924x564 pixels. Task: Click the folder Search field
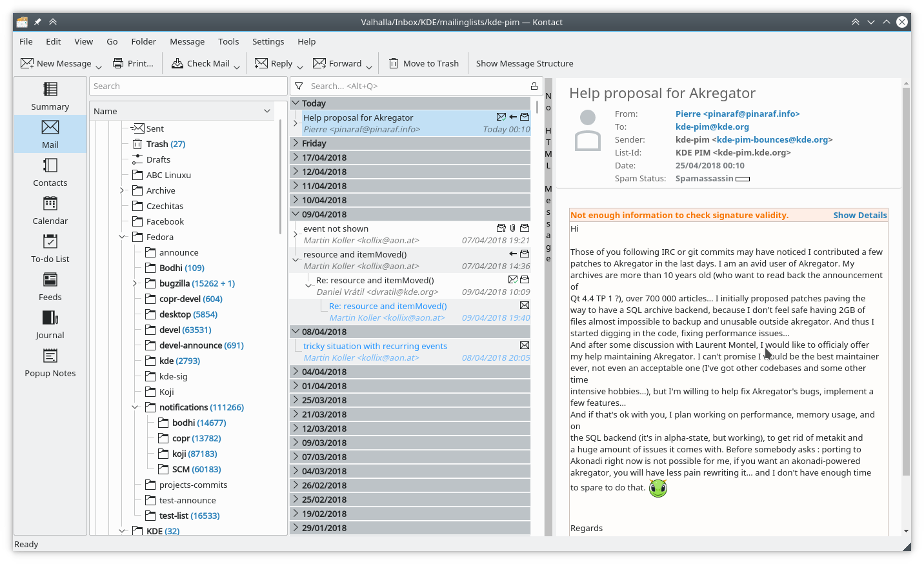(188, 86)
